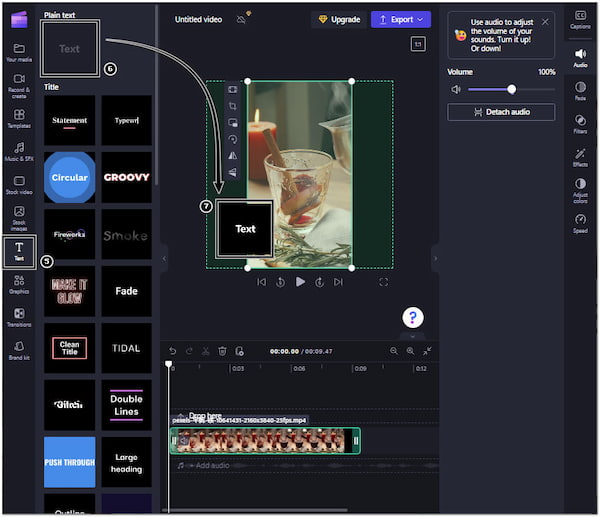Click the Split scissors icon

[x=205, y=351]
